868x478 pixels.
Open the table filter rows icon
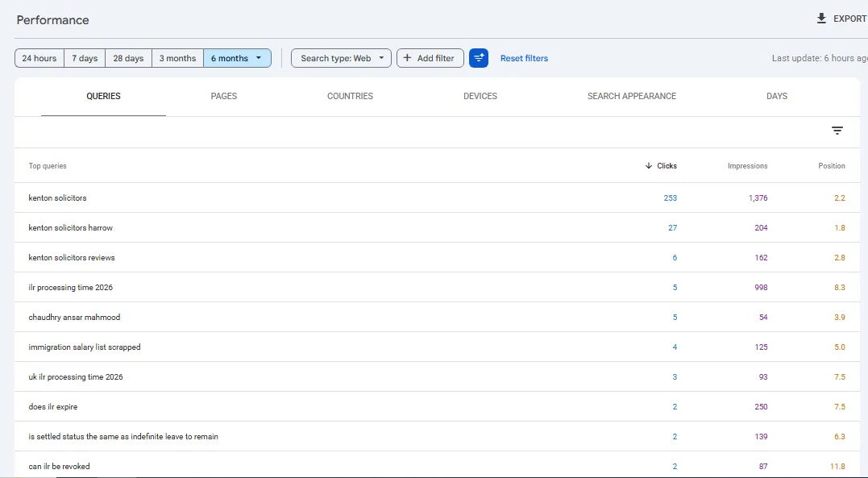tap(837, 131)
